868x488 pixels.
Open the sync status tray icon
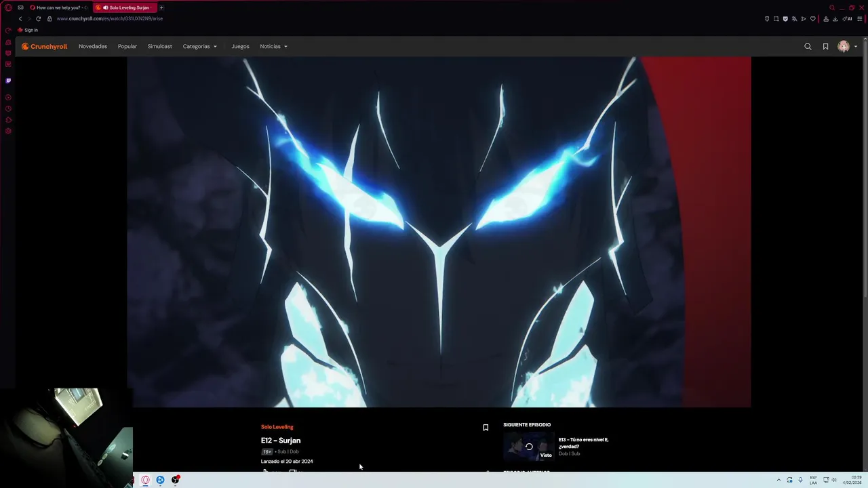[x=789, y=480]
